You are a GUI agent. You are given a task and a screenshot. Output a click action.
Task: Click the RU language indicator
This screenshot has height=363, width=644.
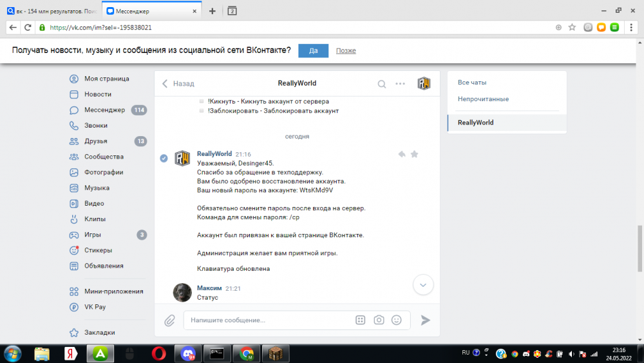click(466, 353)
